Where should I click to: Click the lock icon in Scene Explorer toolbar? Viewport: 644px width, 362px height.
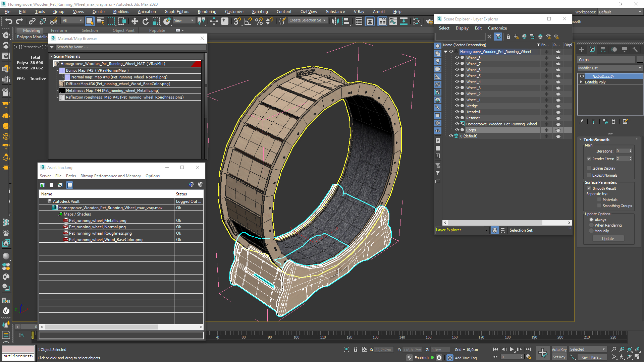(x=508, y=37)
